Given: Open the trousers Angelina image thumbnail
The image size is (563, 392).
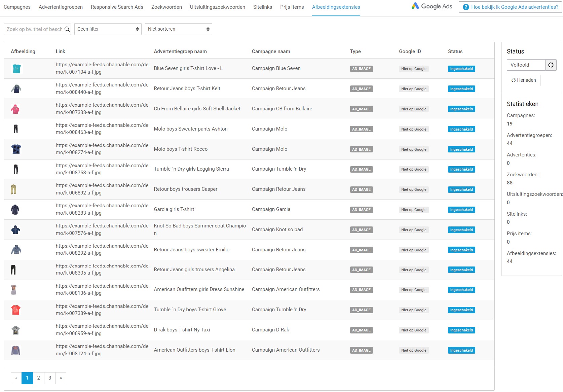Looking at the screenshot, I should pos(13,270).
